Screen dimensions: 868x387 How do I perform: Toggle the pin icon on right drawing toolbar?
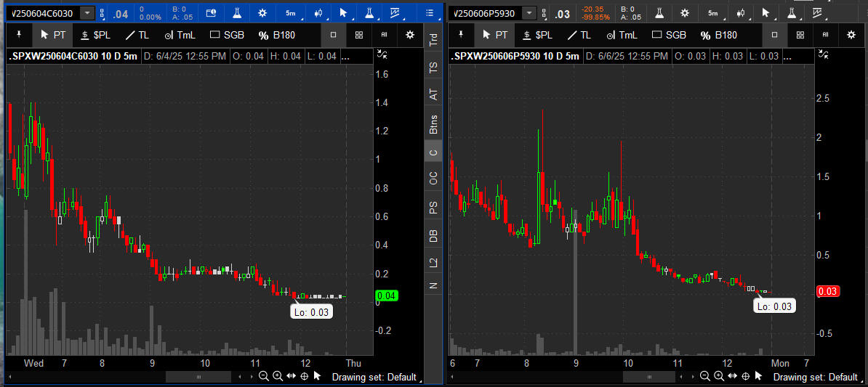[460, 35]
